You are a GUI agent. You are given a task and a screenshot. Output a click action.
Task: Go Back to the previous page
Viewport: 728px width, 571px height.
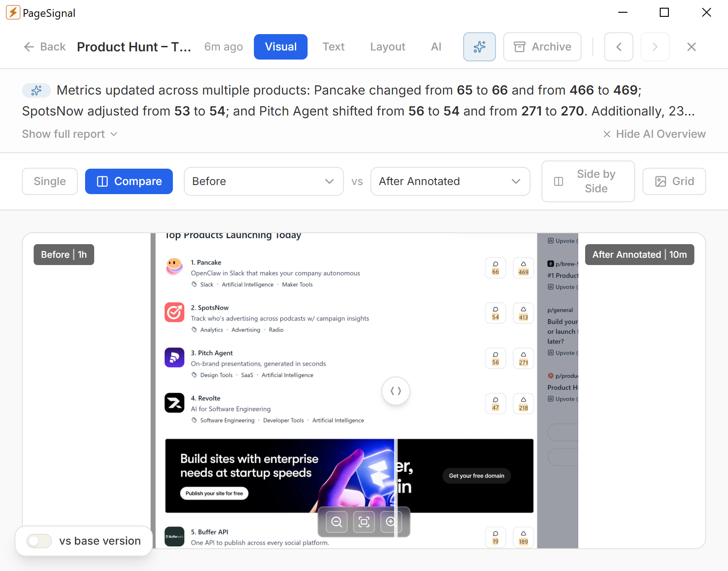[45, 47]
